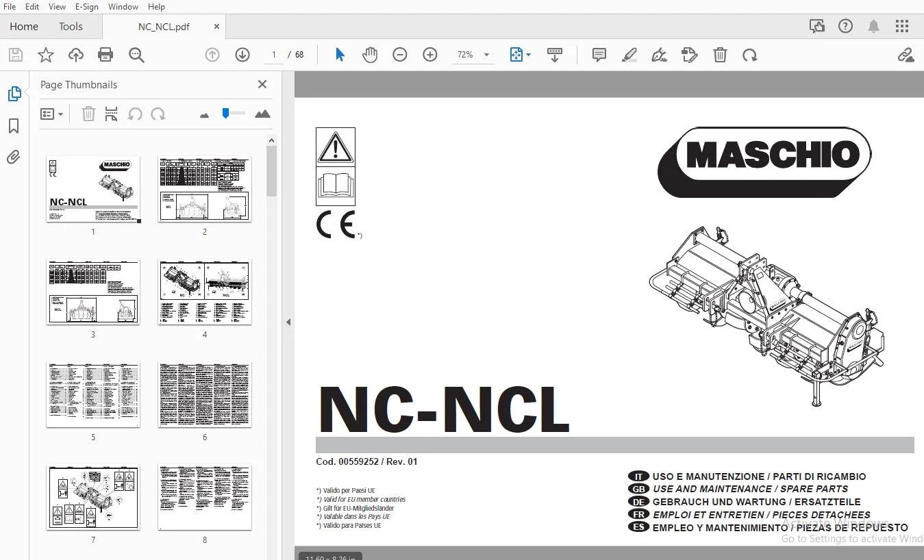The image size is (924, 560).
Task: Save the file with the floppy disk icon
Action: tap(15, 55)
